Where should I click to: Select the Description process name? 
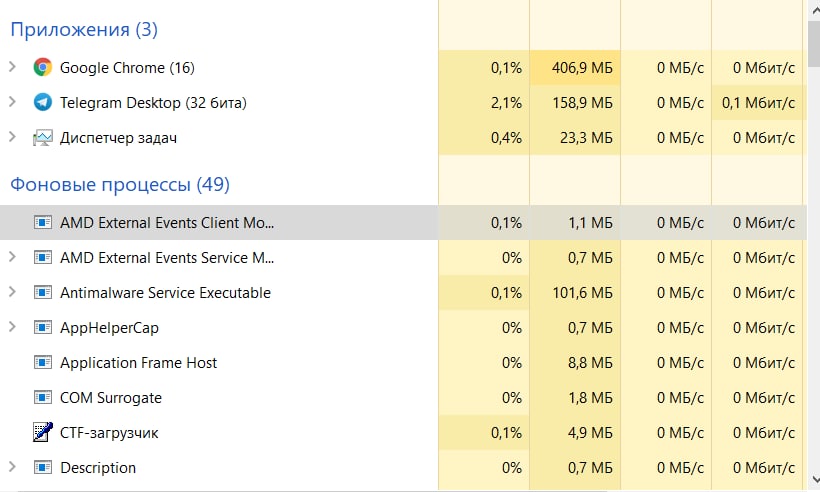(98, 468)
